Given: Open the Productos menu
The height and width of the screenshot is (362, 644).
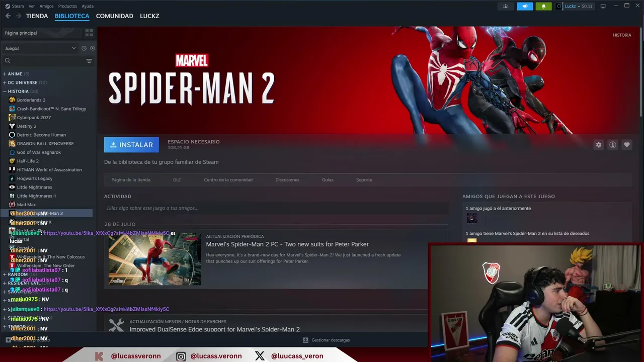Looking at the screenshot, I should [x=67, y=6].
